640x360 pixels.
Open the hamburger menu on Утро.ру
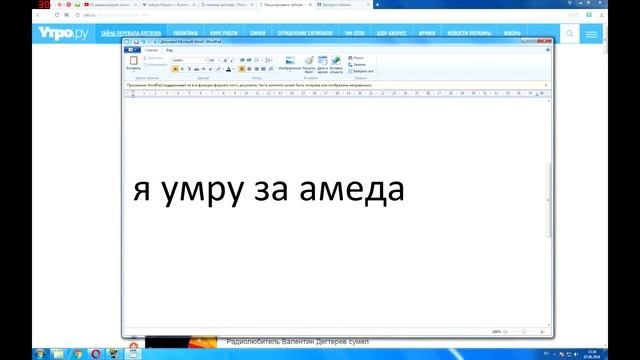click(x=591, y=34)
